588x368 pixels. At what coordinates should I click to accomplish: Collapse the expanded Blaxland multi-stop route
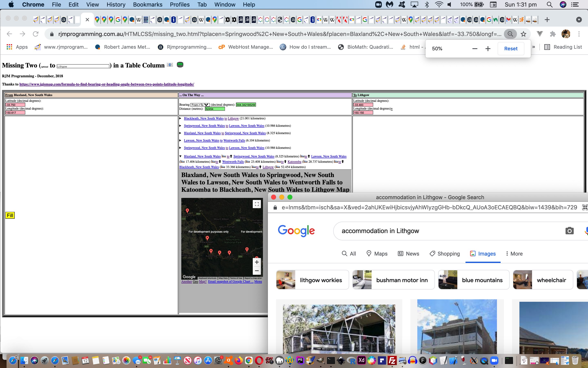(180, 156)
